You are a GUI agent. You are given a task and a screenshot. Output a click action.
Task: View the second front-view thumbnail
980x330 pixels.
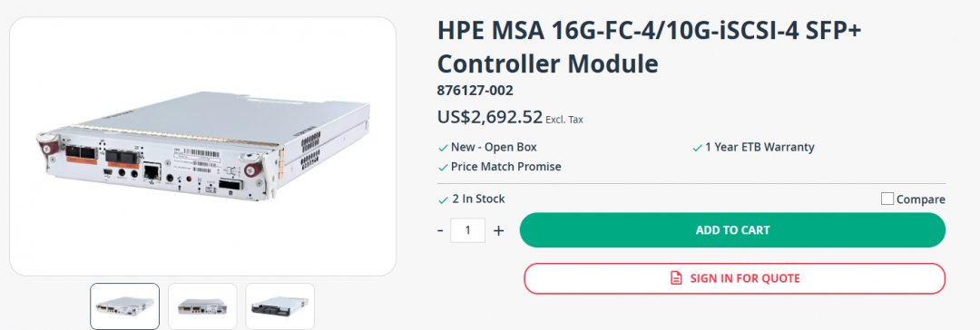(x=202, y=306)
